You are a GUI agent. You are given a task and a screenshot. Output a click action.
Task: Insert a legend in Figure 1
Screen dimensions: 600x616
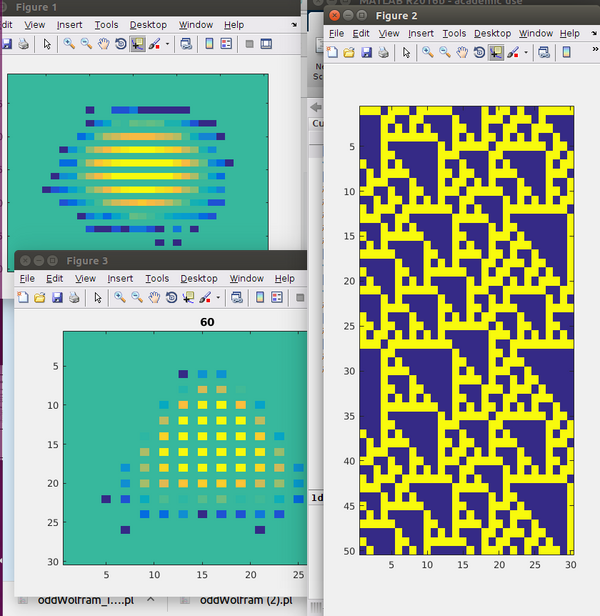pyautogui.click(x=226, y=44)
